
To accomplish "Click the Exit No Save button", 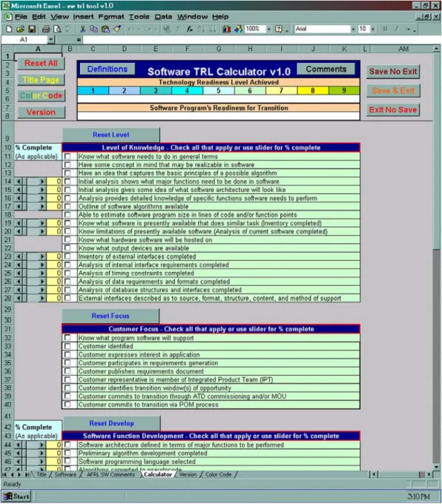I will tap(393, 110).
